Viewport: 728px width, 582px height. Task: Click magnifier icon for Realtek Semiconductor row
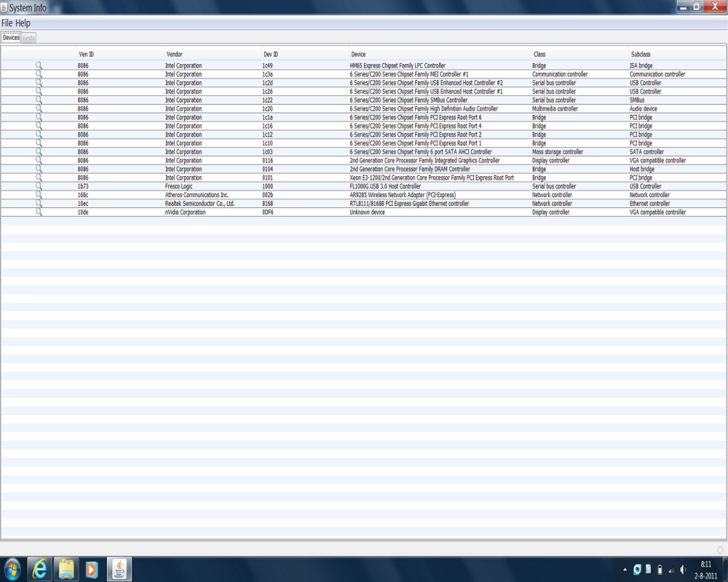click(39, 204)
